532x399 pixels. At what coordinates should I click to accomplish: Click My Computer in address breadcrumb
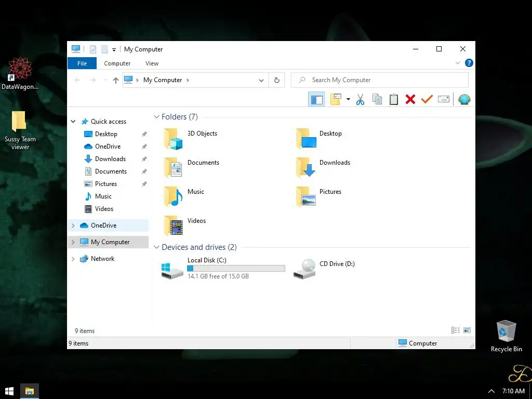[163, 80]
